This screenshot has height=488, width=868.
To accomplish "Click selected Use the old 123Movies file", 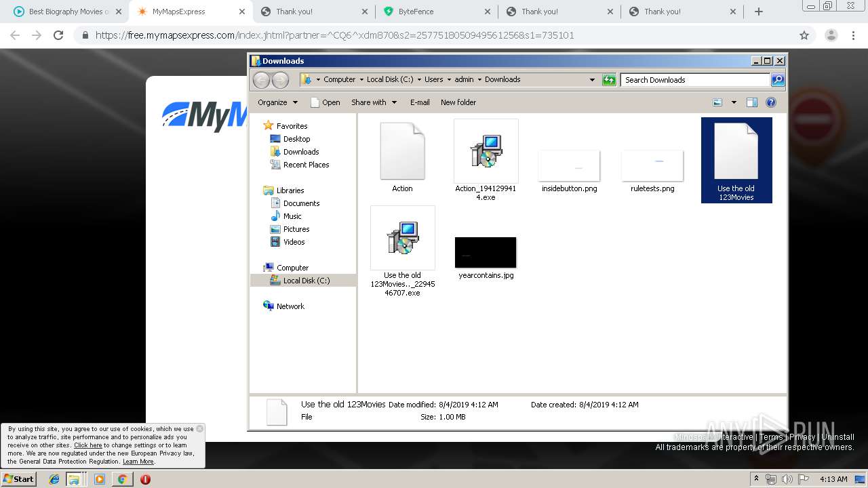I will tap(736, 160).
